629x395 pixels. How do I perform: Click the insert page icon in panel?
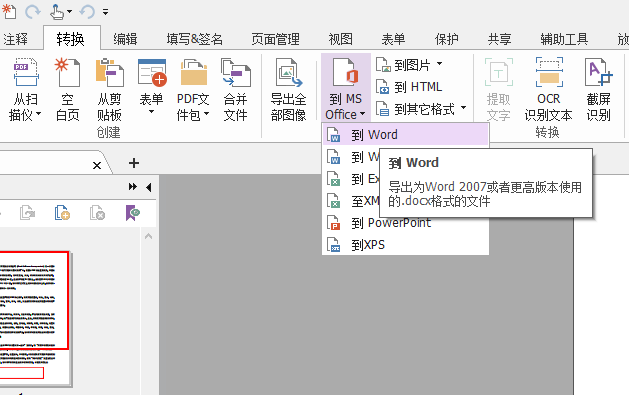point(62,213)
